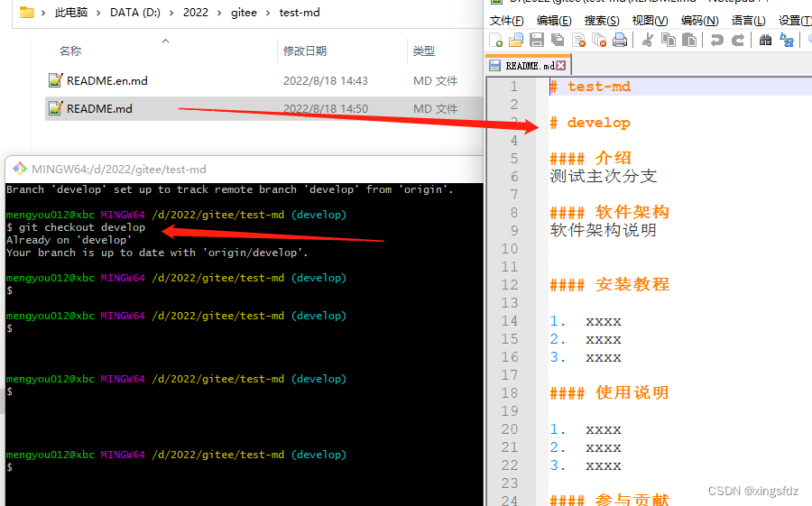Image resolution: width=812 pixels, height=506 pixels.
Task: Click the Close All icon in Notepad++ toolbar
Action: (x=599, y=40)
